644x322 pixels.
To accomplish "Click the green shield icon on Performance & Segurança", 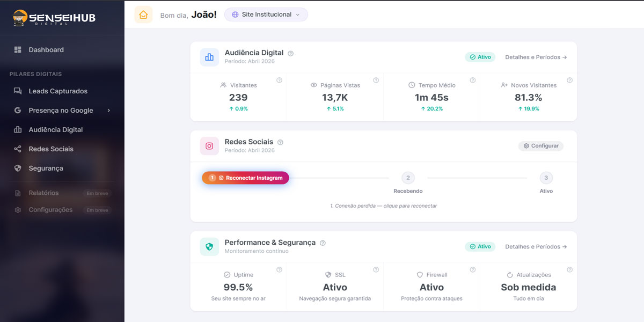I will click(x=209, y=246).
